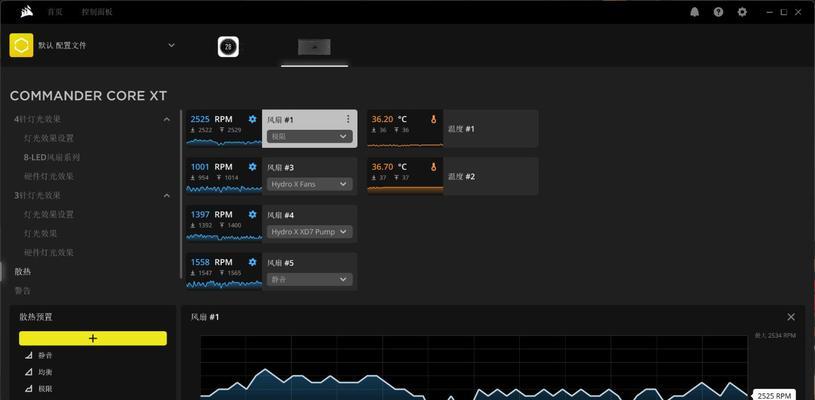Open iCUE settings gear in title bar

click(742, 12)
